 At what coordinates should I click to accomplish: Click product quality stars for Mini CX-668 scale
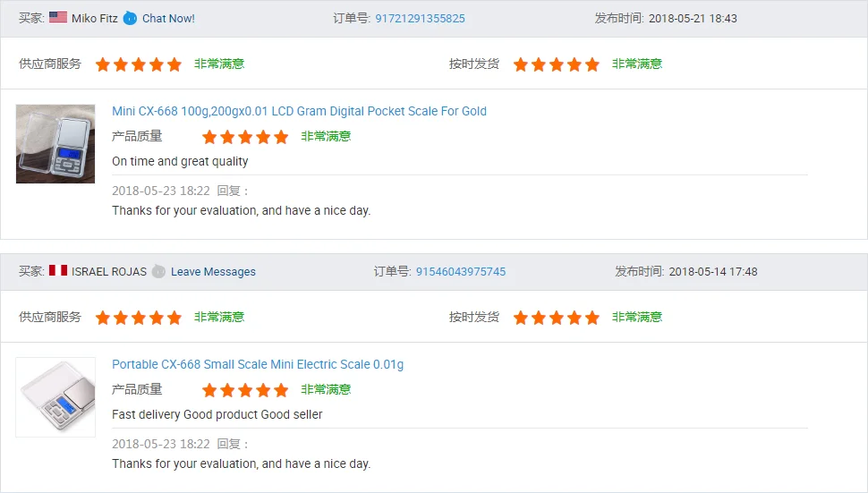pos(245,137)
